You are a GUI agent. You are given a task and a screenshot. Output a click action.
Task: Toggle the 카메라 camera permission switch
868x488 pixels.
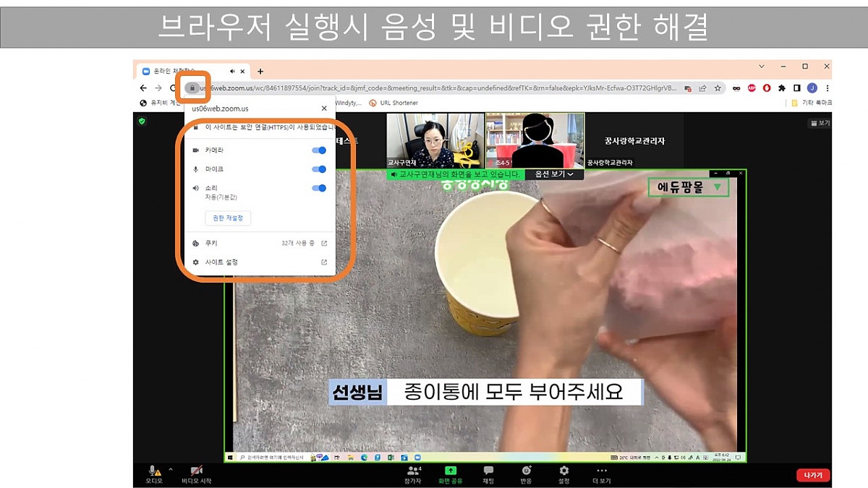(319, 150)
